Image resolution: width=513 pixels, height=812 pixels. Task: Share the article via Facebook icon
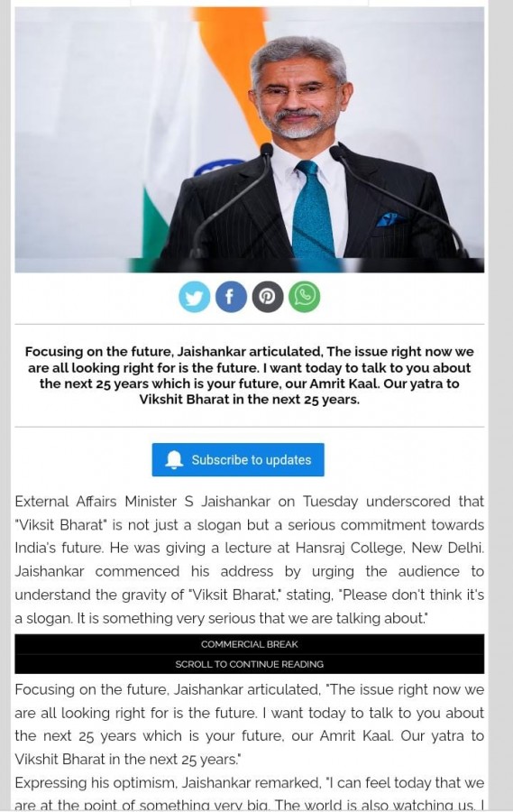click(231, 297)
